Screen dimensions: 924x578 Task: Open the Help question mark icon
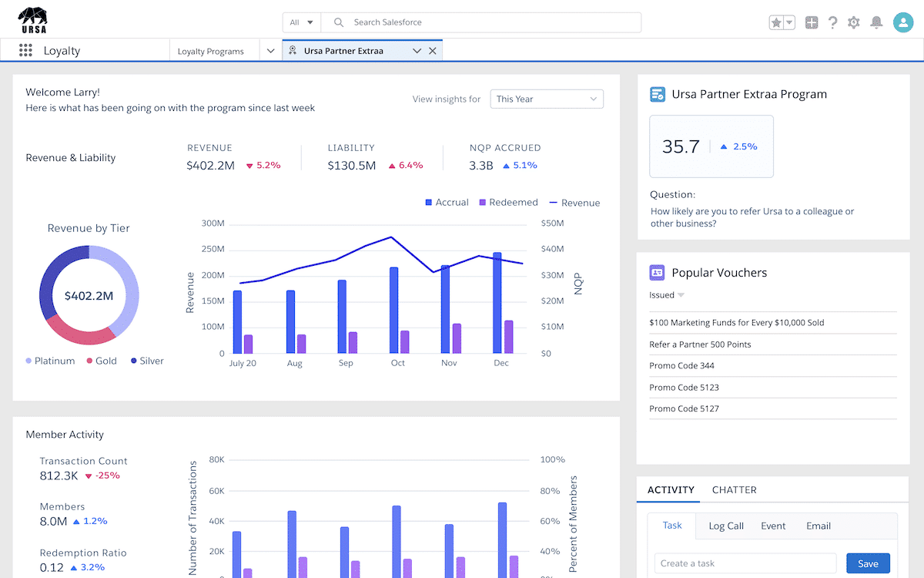click(832, 22)
